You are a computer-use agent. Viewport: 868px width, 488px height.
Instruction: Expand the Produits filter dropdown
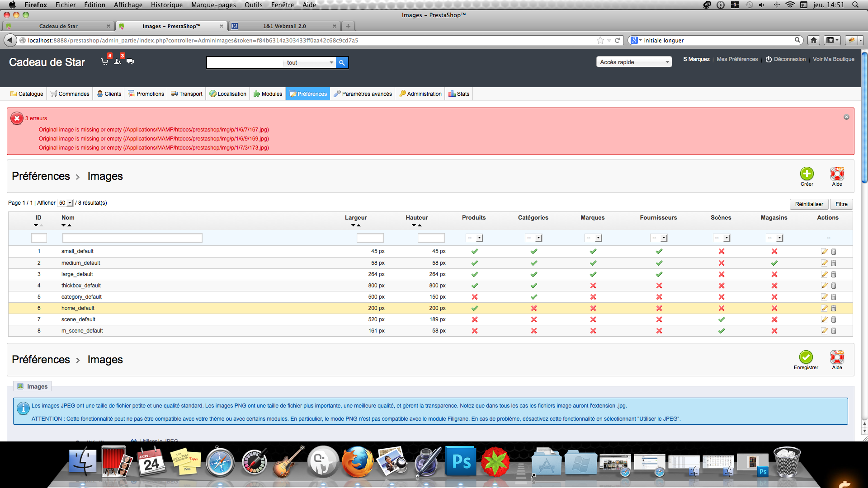(474, 238)
